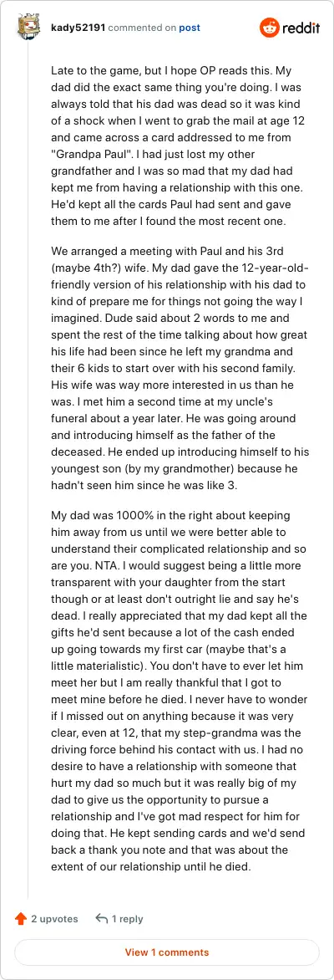
Task: Click the "View 1 comments" button
Action: point(167,952)
